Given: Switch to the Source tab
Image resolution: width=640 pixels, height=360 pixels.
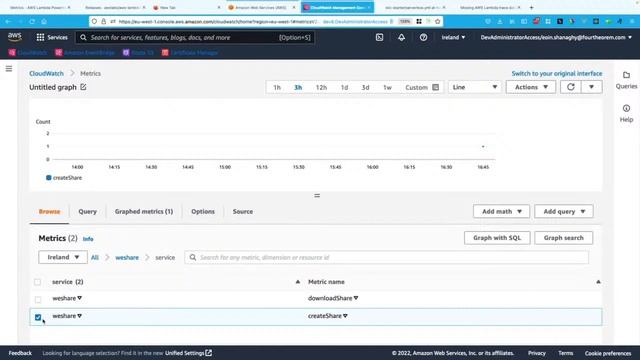Looking at the screenshot, I should tap(243, 211).
